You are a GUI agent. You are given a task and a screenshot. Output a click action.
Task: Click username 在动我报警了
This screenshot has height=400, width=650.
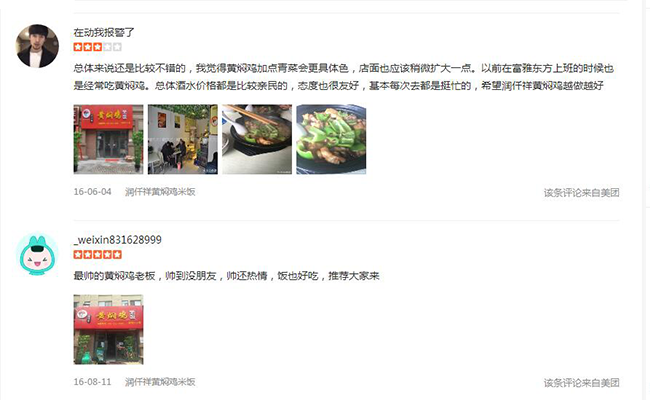pos(104,32)
